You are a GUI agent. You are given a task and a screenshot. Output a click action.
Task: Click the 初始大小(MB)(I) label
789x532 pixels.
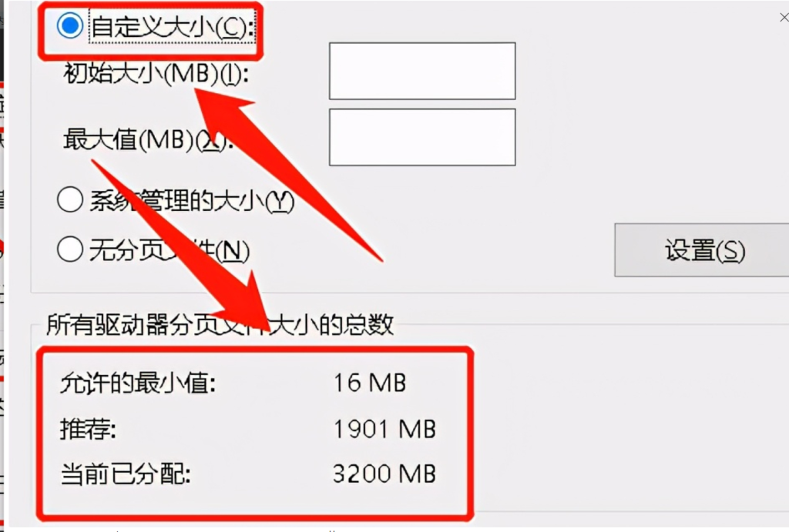[x=156, y=75]
